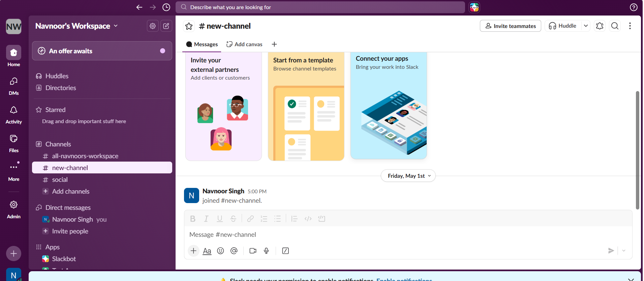Open Slackbot app conversation

(102, 259)
